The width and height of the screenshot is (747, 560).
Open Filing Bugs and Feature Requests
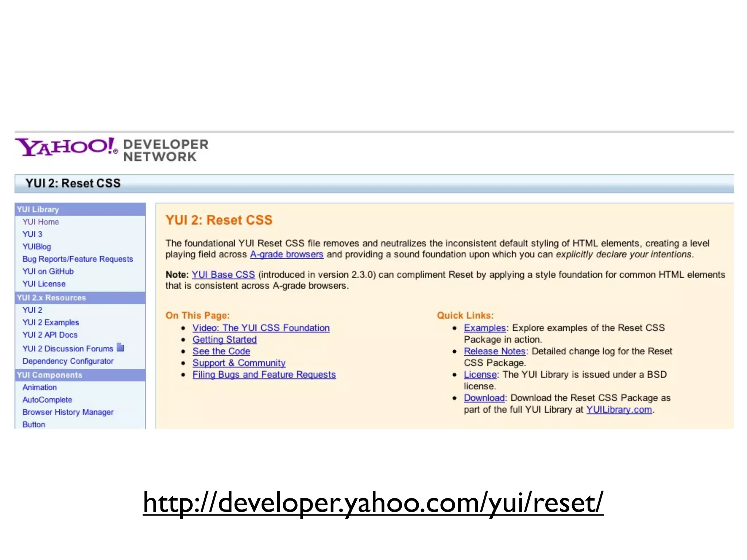264,374
